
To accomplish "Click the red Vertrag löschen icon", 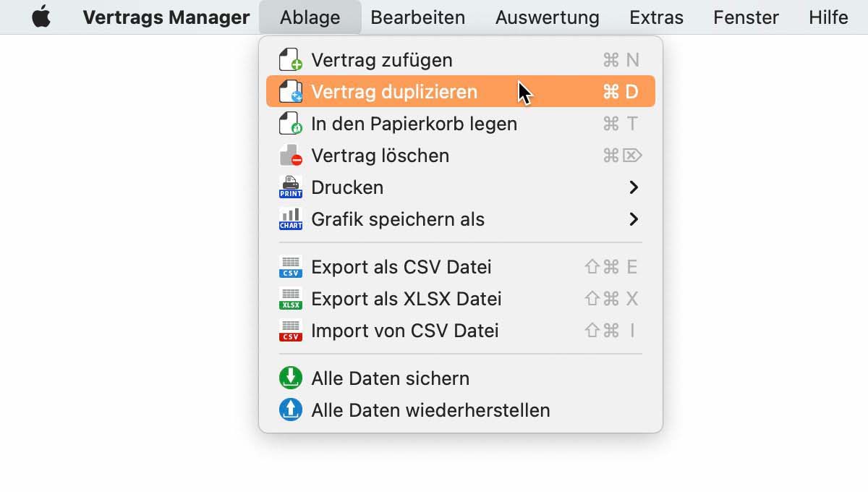I will point(291,156).
